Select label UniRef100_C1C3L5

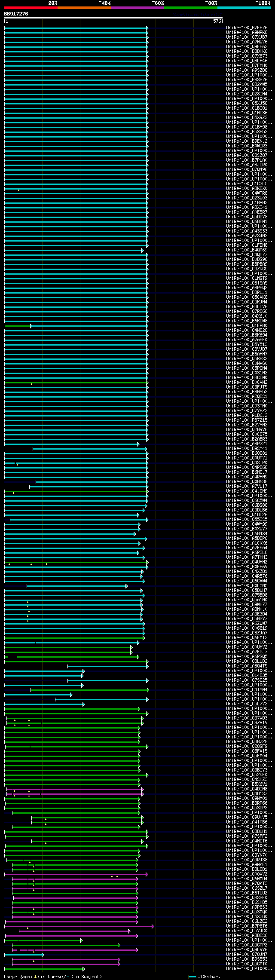(x=247, y=184)
